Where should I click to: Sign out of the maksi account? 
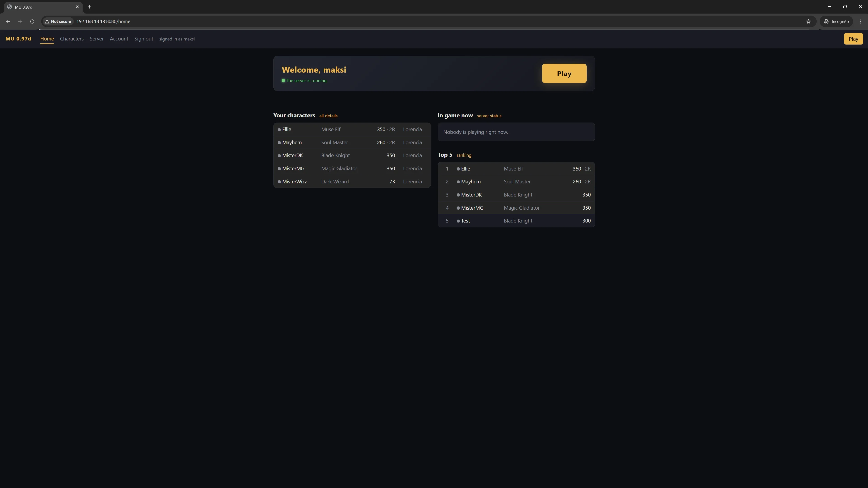pyautogui.click(x=144, y=39)
